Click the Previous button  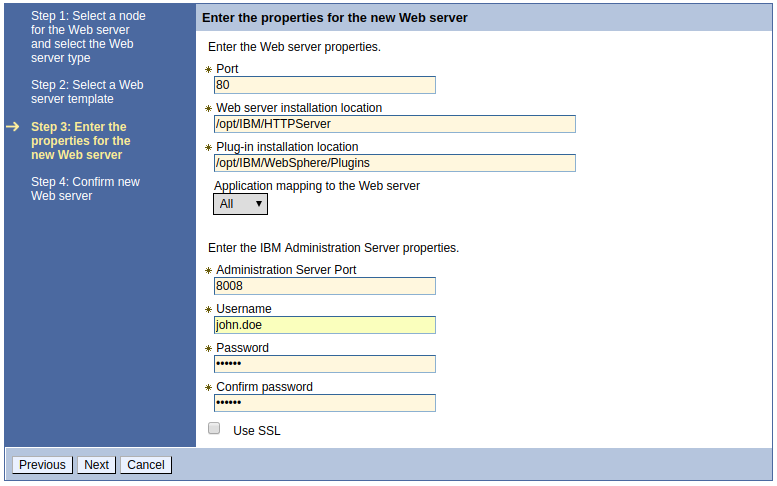point(42,465)
